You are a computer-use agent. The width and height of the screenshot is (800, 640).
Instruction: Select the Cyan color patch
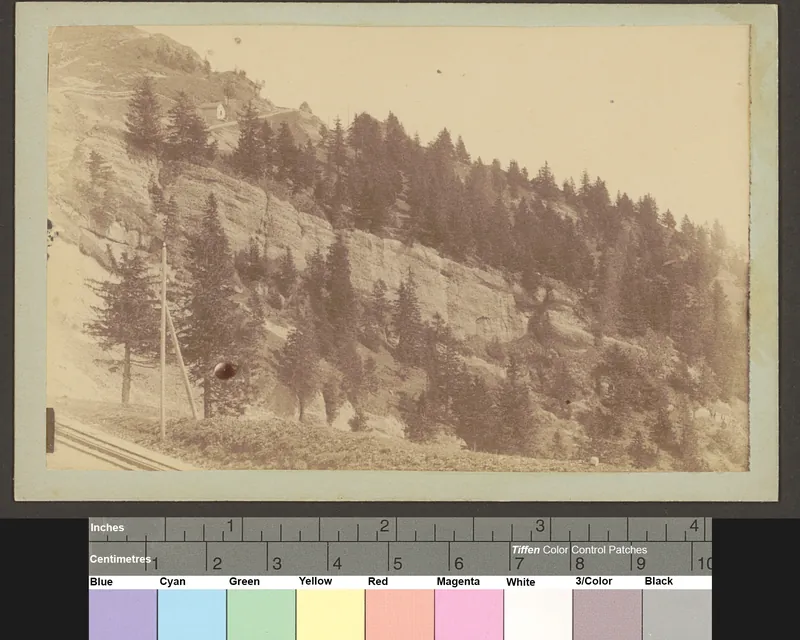pos(192,614)
